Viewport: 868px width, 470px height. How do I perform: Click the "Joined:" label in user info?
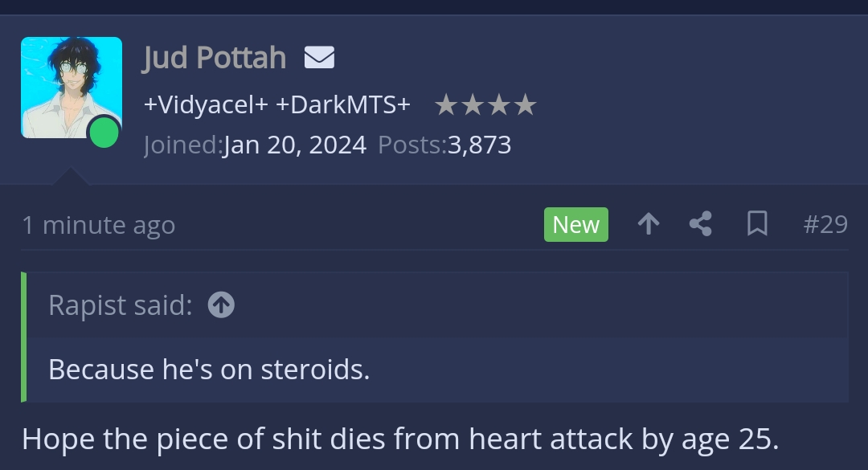click(x=182, y=145)
